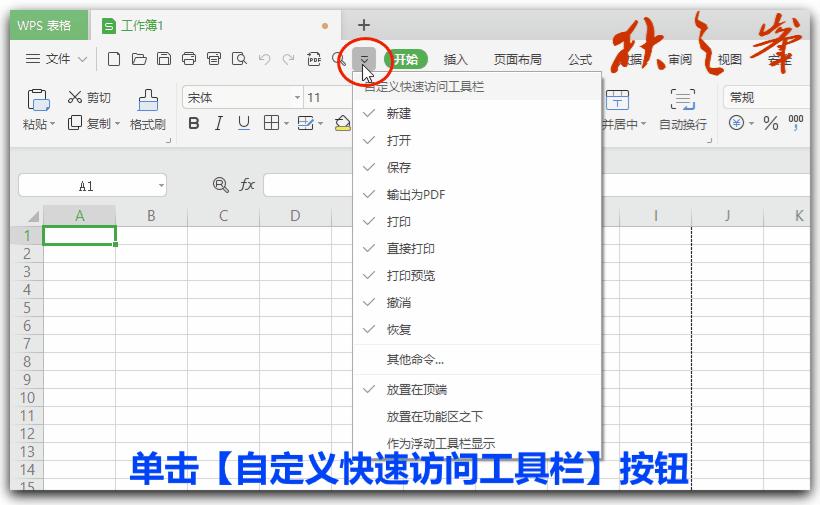Uncheck 恢复 menu option
The width and height of the screenshot is (820, 505).
coord(477,330)
